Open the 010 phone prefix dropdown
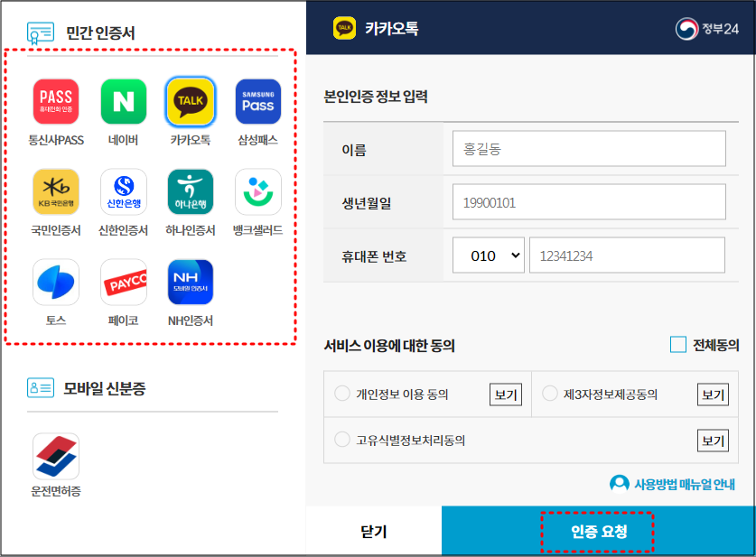756x557 pixels. coord(488,255)
